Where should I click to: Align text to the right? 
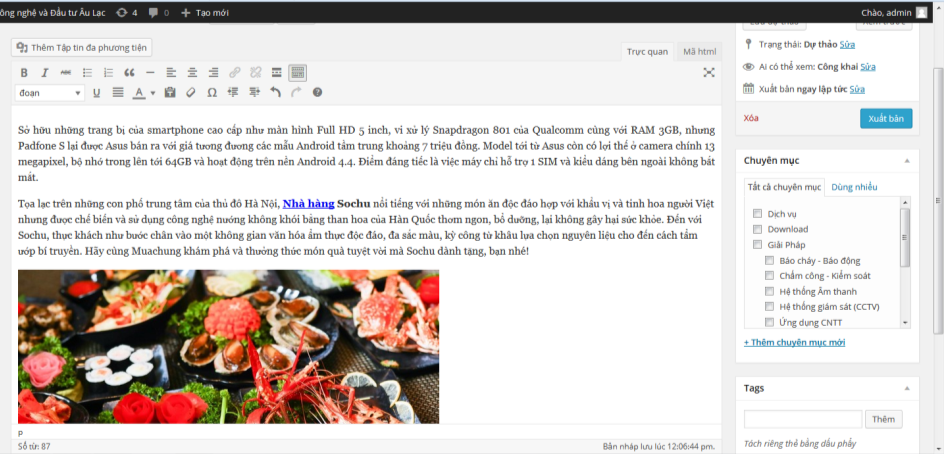[x=213, y=73]
